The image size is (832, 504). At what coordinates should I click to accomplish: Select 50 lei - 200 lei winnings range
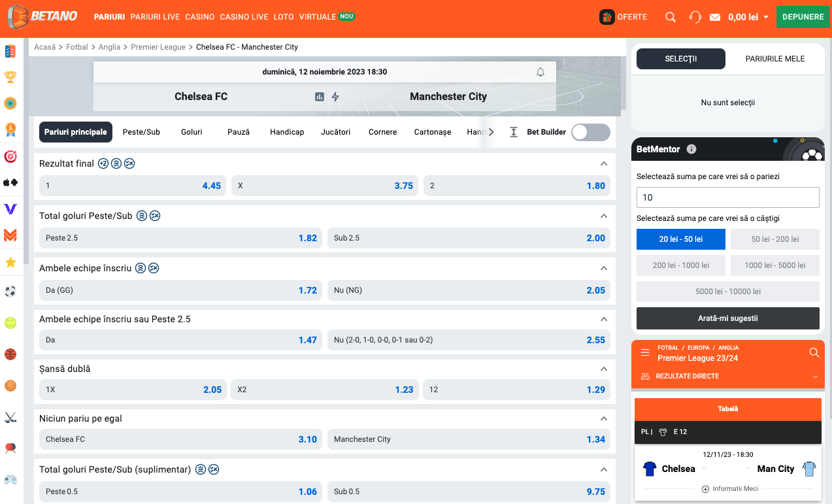(x=775, y=239)
